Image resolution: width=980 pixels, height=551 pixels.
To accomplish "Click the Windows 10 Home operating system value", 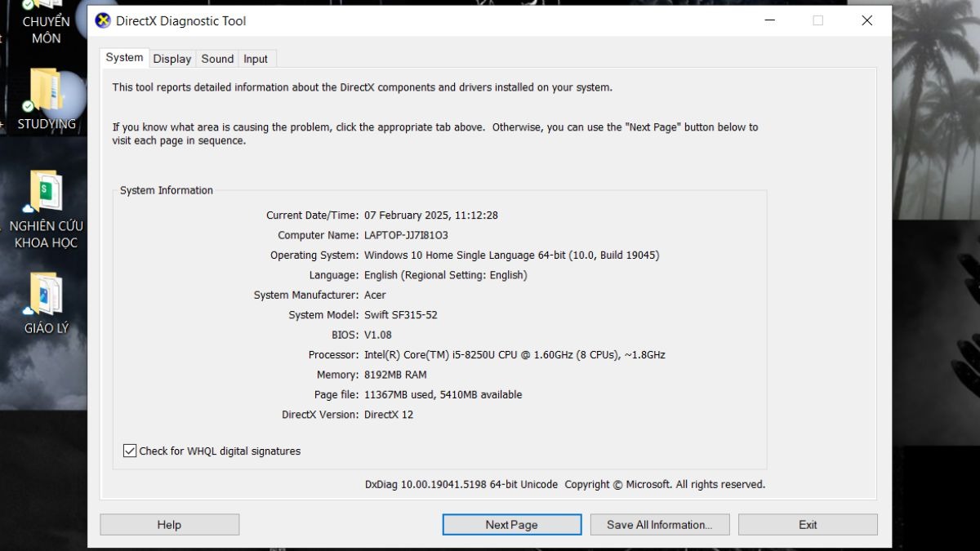I will [512, 255].
